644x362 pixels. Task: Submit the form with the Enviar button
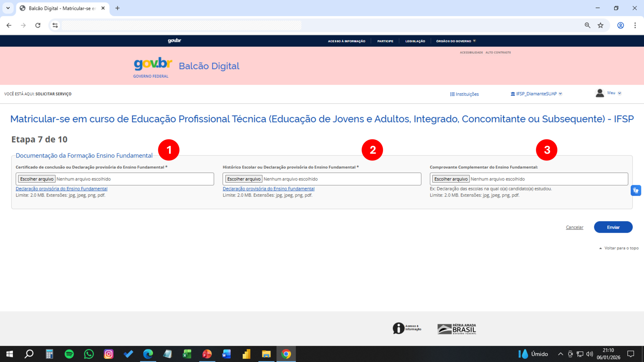[613, 227]
